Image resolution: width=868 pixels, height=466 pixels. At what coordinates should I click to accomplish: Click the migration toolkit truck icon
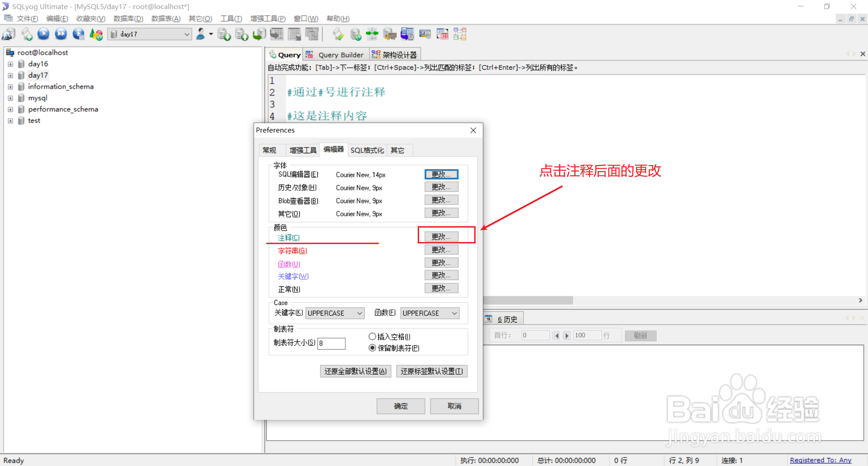[390, 34]
